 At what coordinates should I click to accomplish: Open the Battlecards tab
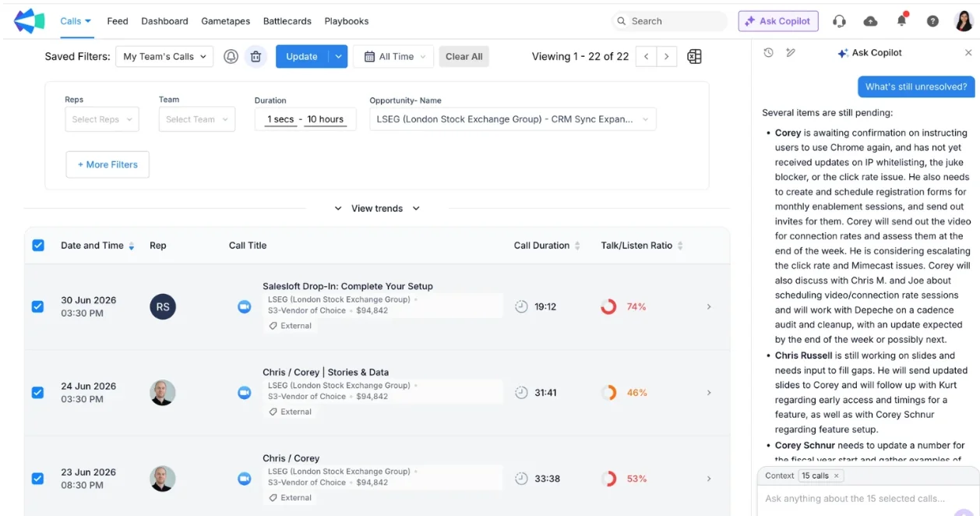tap(287, 21)
